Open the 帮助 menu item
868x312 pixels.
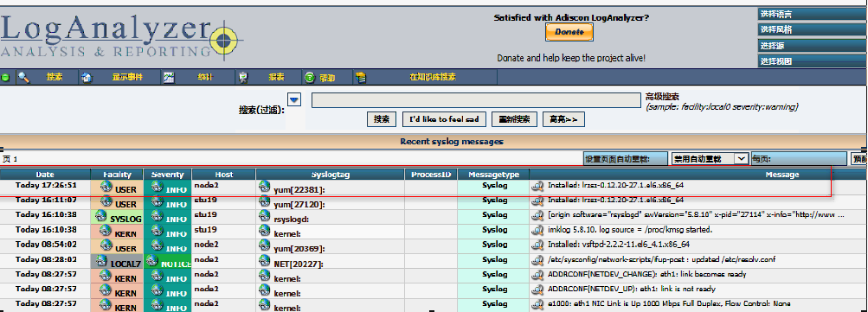pos(327,78)
